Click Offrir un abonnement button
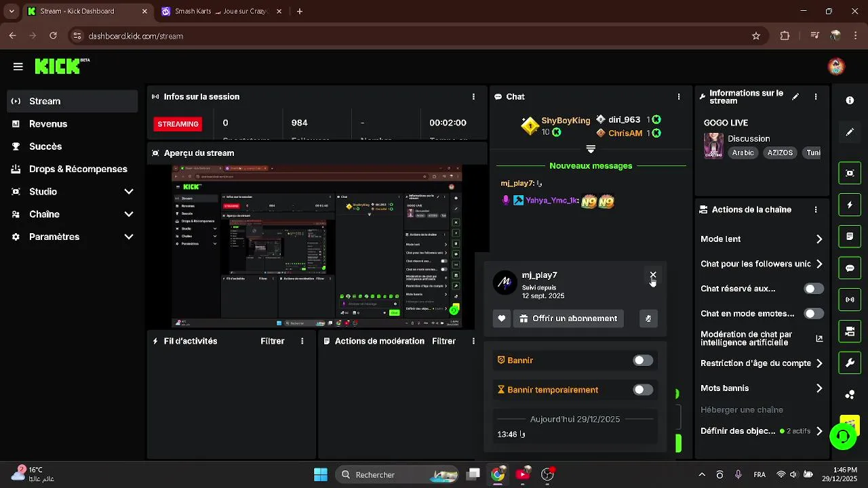The width and height of the screenshot is (868, 488). [568, 319]
